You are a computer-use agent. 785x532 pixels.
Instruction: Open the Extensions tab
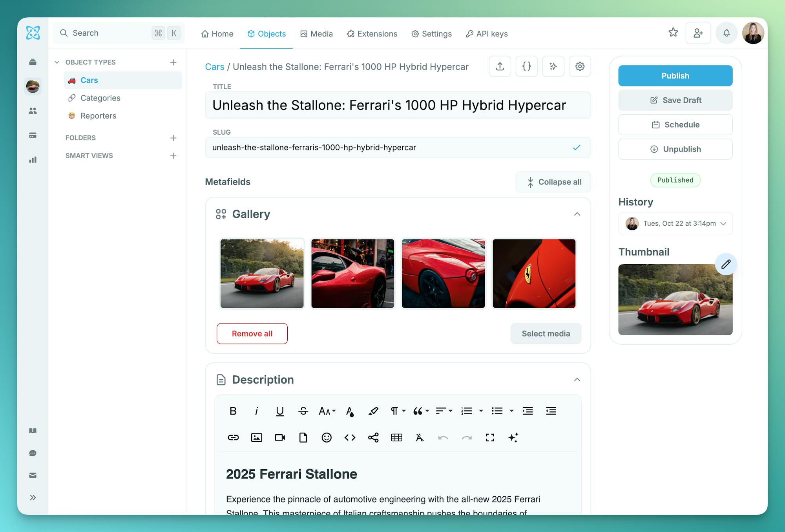pos(372,34)
